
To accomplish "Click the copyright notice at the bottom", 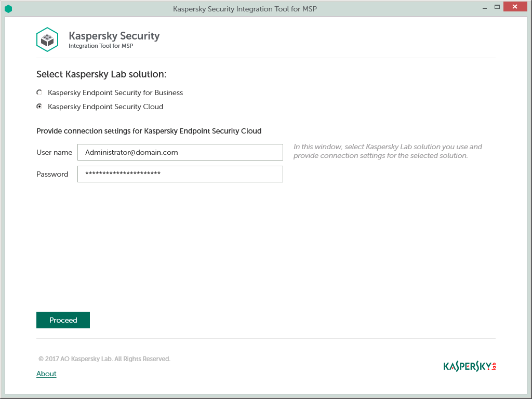I will [x=103, y=358].
